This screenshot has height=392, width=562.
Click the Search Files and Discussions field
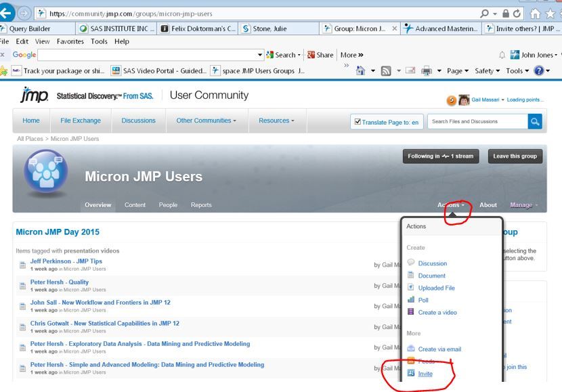pos(477,121)
